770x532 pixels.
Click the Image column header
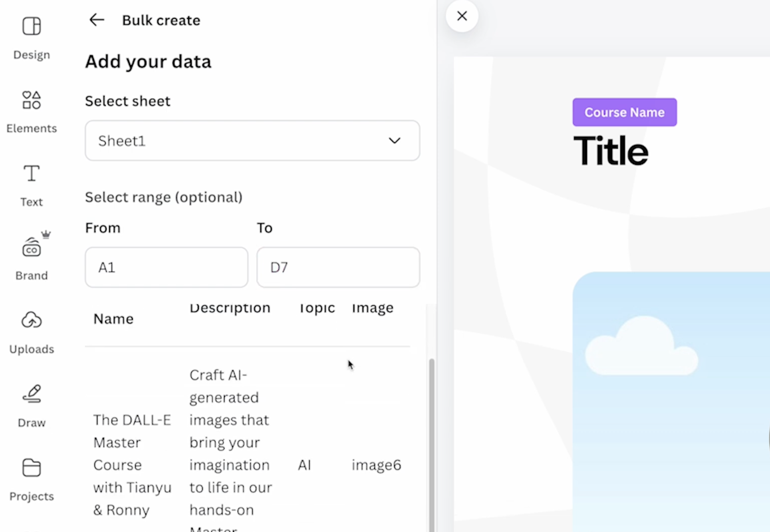click(372, 308)
